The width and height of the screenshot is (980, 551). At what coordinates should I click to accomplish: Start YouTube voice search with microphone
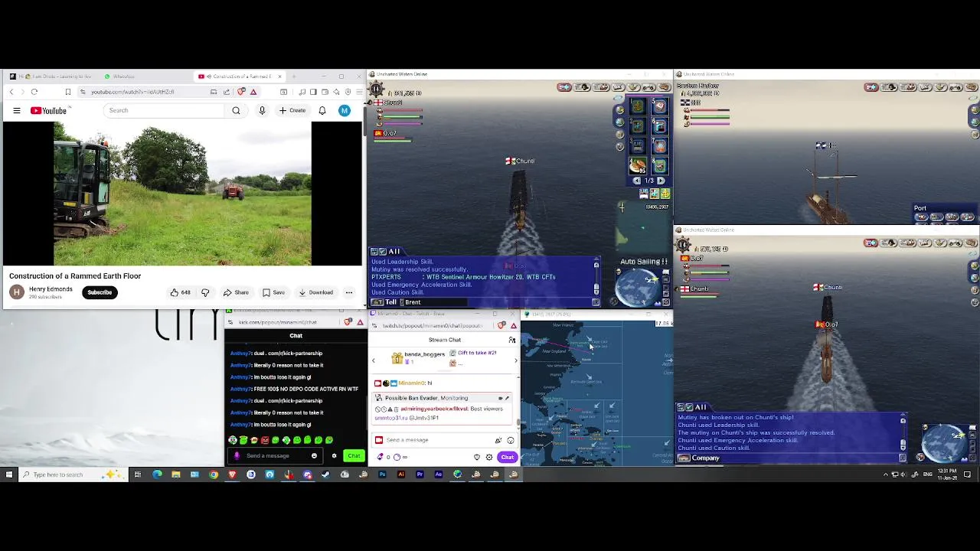click(x=262, y=110)
